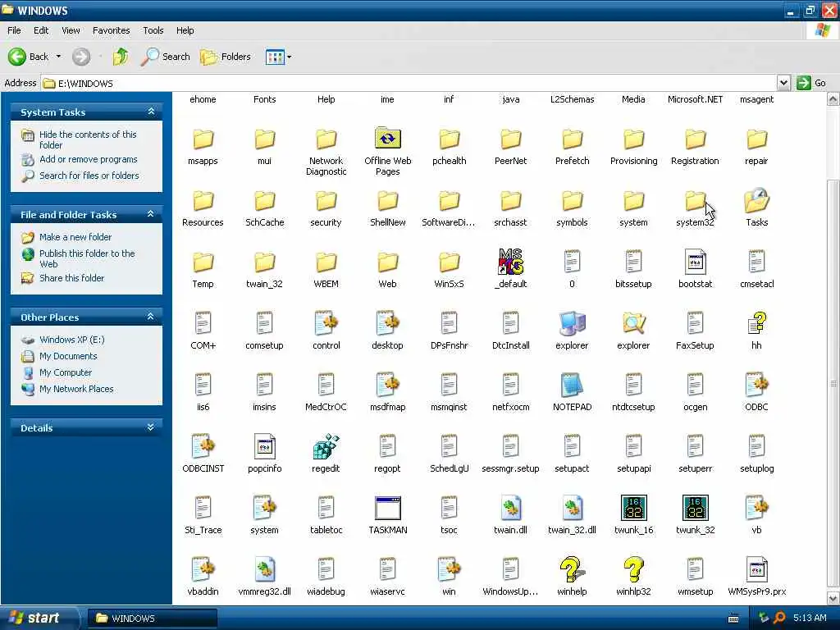Select the popcinfo file icon
The image size is (840, 630).
tap(264, 447)
